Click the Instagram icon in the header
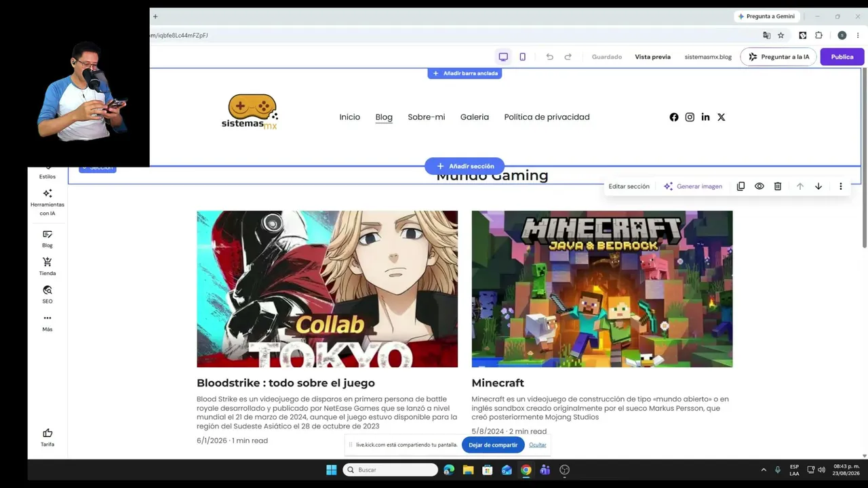This screenshot has height=488, width=868. [x=690, y=117]
